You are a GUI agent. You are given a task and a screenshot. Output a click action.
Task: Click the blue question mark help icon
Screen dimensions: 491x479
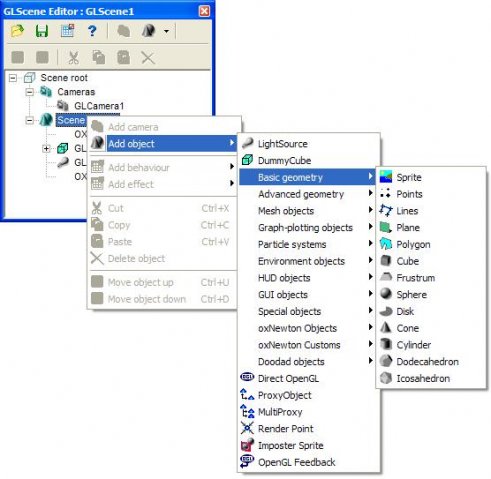click(x=92, y=31)
